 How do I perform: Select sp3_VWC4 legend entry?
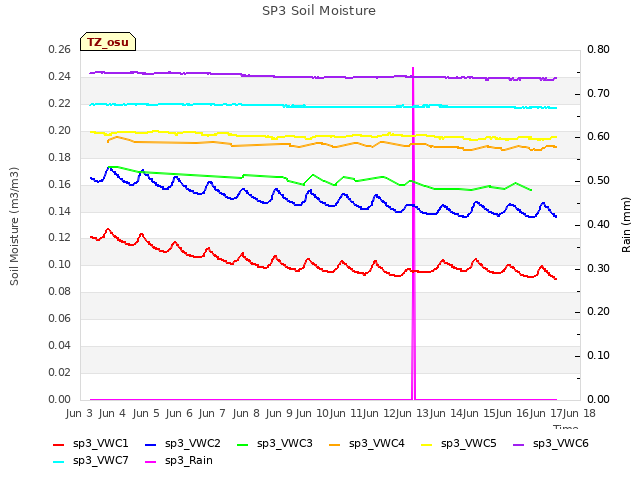[367, 444]
